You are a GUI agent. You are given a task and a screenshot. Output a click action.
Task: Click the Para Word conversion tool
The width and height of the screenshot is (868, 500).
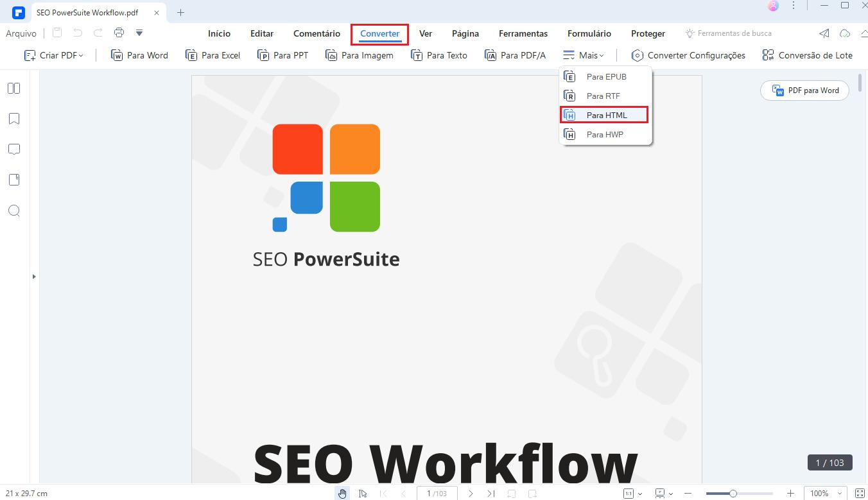tap(139, 55)
